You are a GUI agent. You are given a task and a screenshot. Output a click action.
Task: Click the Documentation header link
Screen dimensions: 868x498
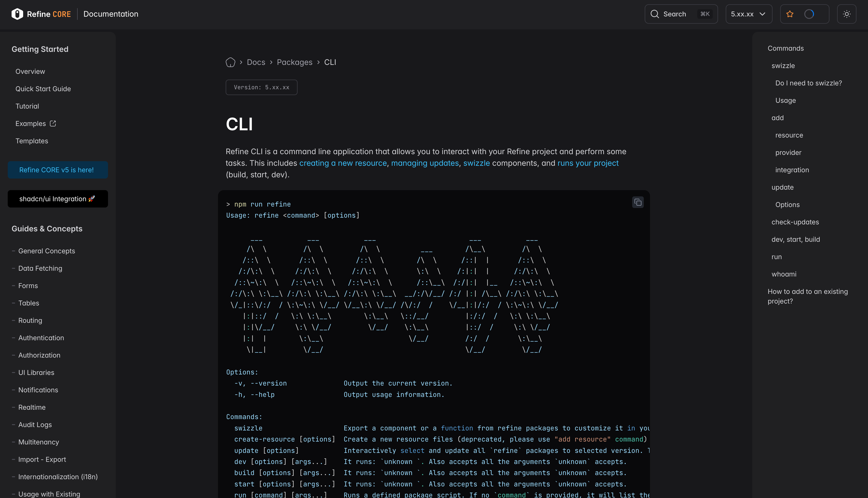tap(111, 14)
